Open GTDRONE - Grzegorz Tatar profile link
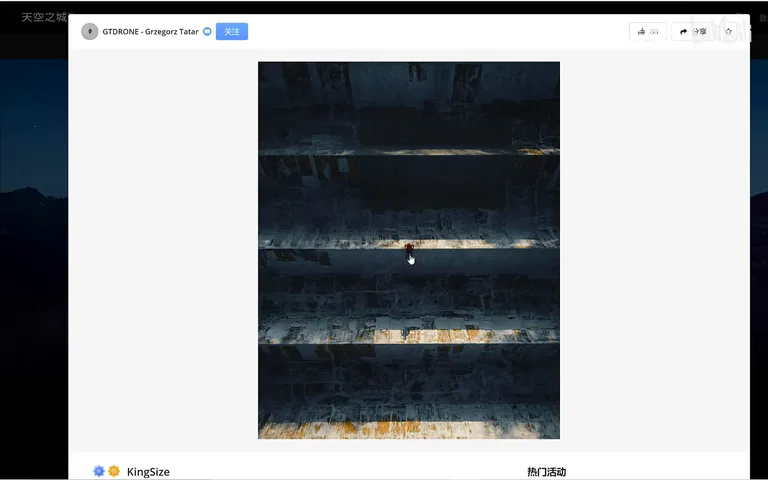The width and height of the screenshot is (768, 480). (x=150, y=32)
